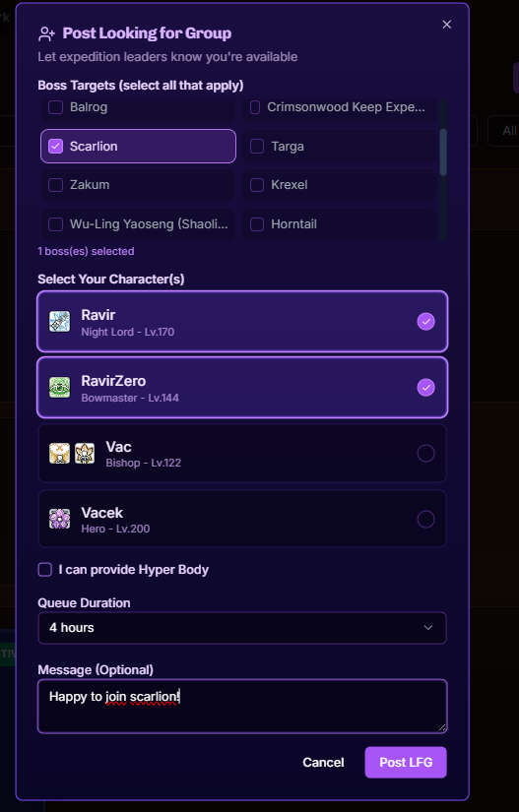
Task: Deselect Ravir using its checkmark circle
Action: 425,322
